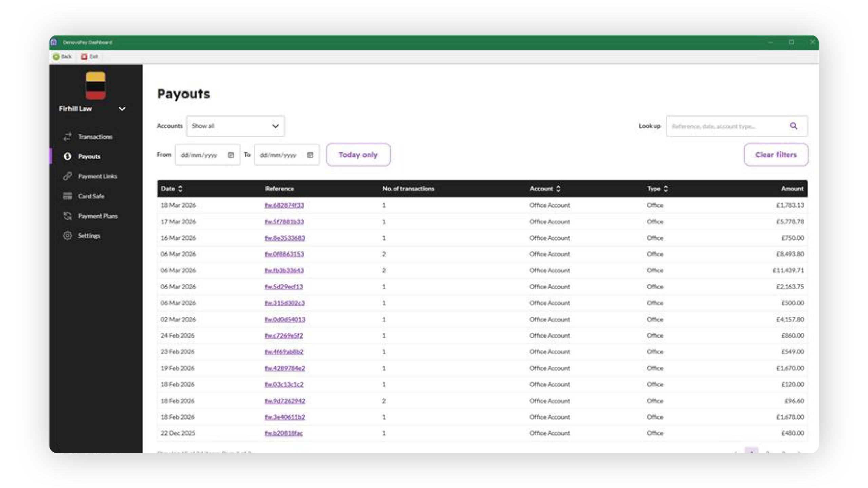Screen dimensions: 868x488
Task: Sort table by Date column arrows
Action: point(180,189)
